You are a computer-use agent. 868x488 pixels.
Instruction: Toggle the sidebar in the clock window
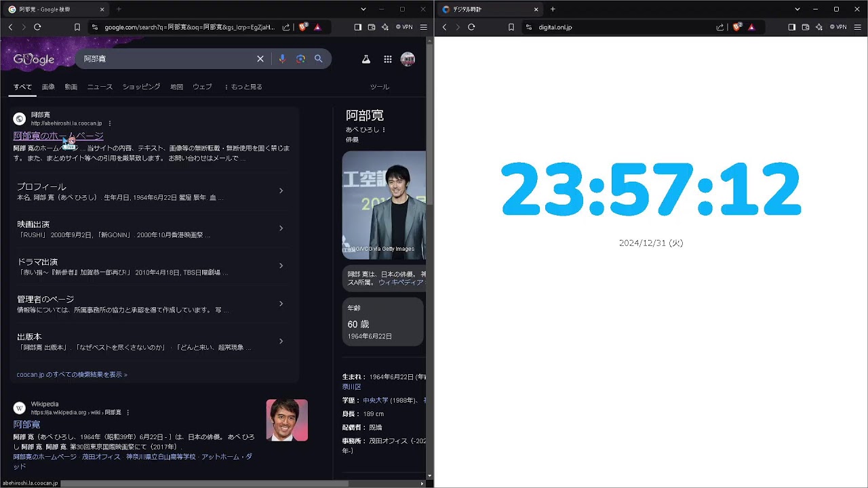click(x=792, y=27)
